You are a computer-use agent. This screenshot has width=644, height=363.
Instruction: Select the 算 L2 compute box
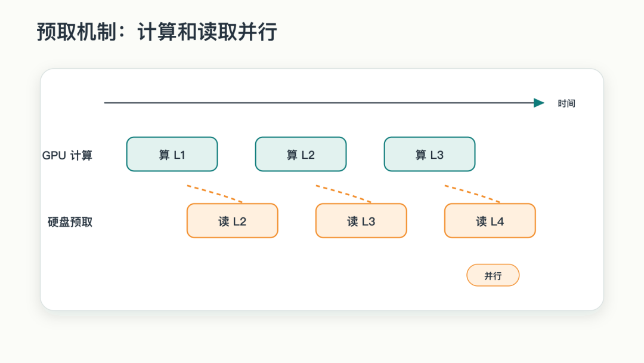[x=301, y=154]
